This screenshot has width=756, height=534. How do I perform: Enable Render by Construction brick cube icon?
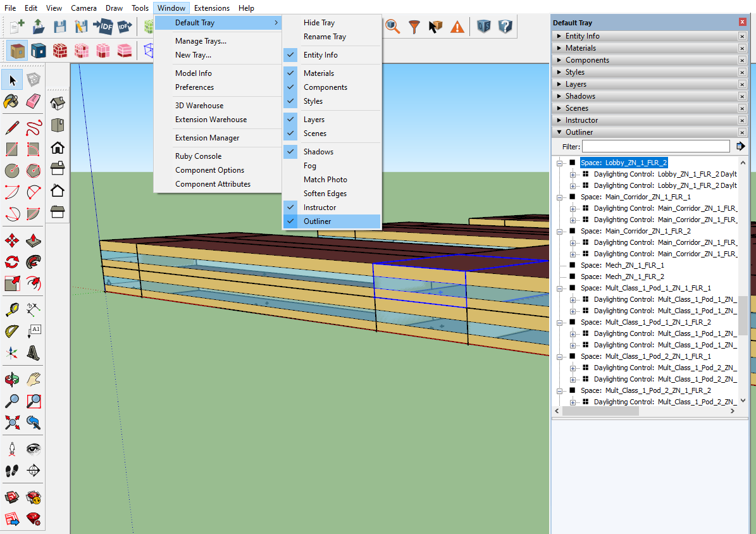click(60, 50)
